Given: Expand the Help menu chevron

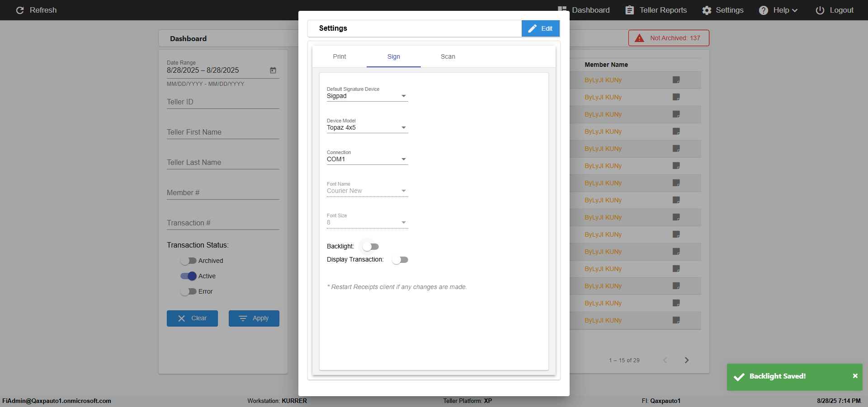Looking at the screenshot, I should click(795, 10).
